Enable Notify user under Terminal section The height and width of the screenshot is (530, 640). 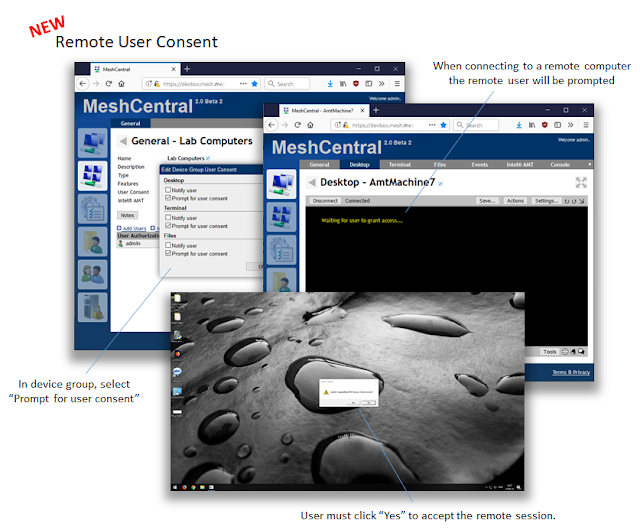coord(168,218)
